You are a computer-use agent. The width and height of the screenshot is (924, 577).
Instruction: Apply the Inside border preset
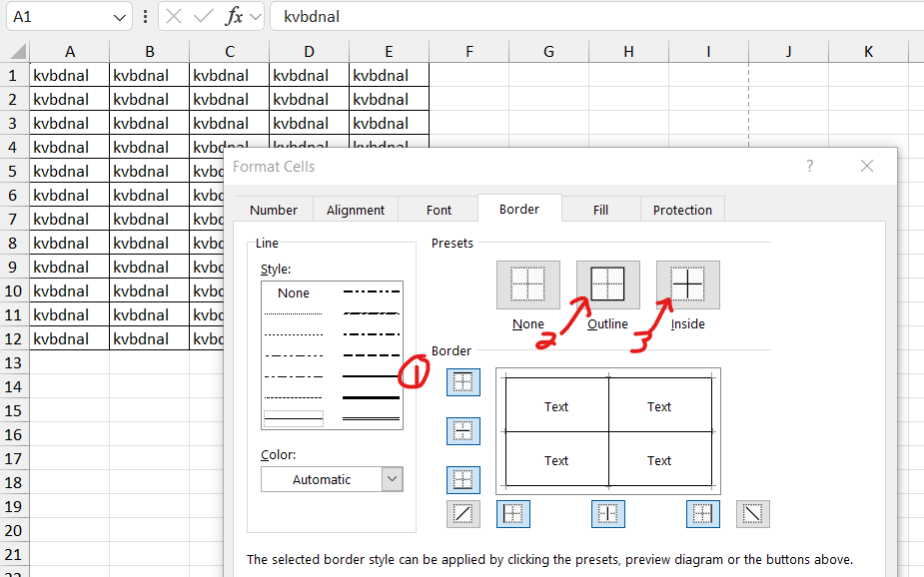687,285
